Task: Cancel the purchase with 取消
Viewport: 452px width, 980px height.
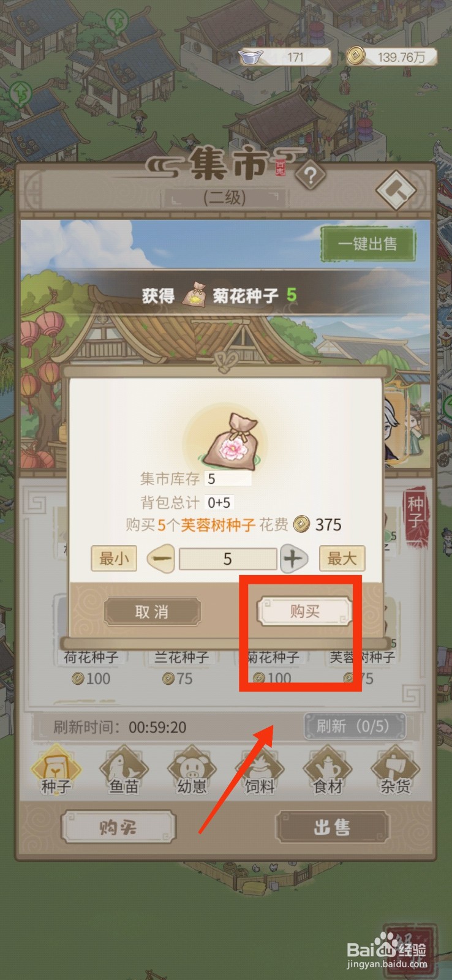Action: (x=152, y=611)
